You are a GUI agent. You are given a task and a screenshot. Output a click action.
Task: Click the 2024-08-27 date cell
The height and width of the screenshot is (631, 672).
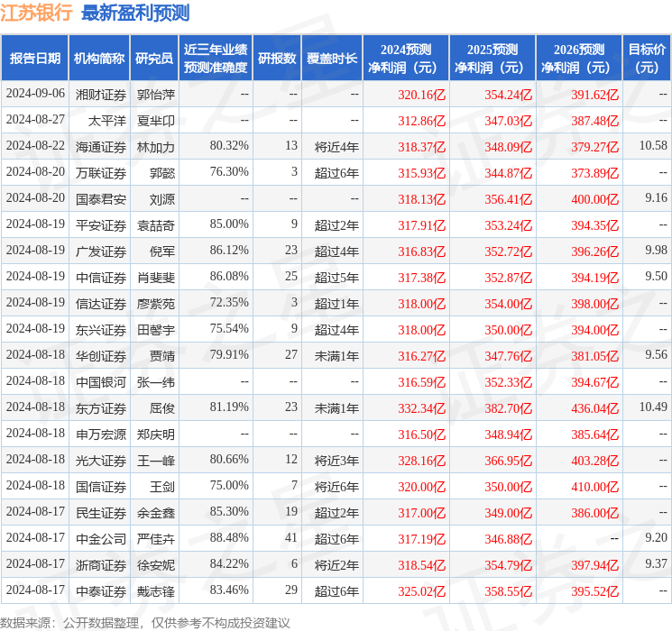[x=35, y=120]
